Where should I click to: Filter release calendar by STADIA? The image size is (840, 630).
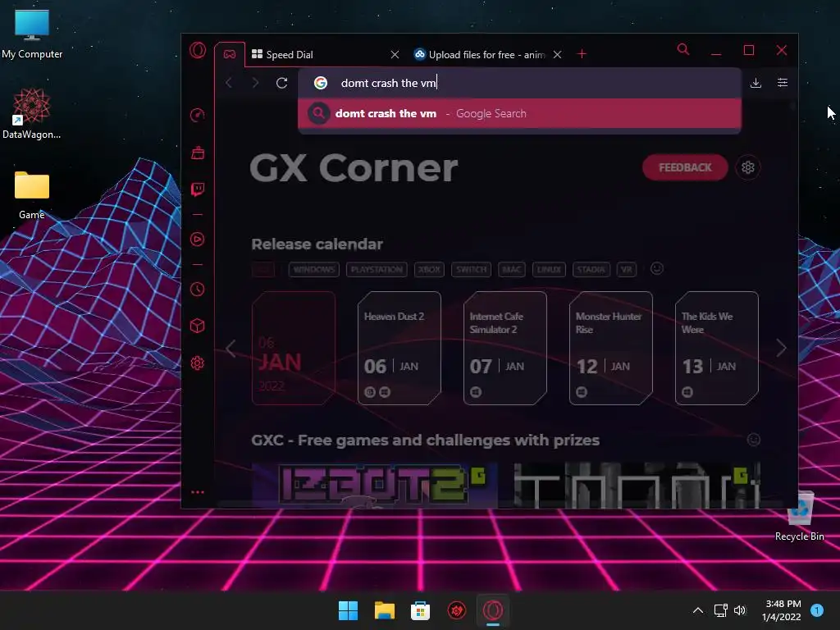[591, 269]
